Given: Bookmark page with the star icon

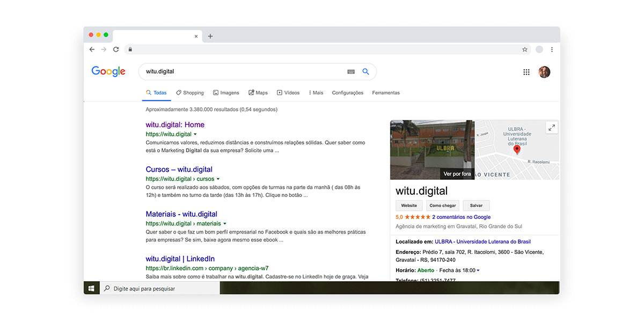Looking at the screenshot, I should point(525,49).
